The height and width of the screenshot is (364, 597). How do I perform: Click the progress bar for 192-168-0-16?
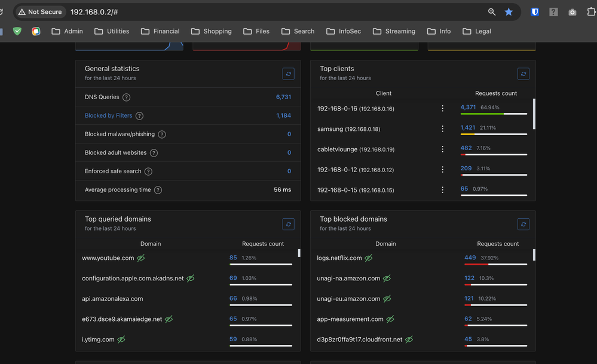click(x=494, y=114)
